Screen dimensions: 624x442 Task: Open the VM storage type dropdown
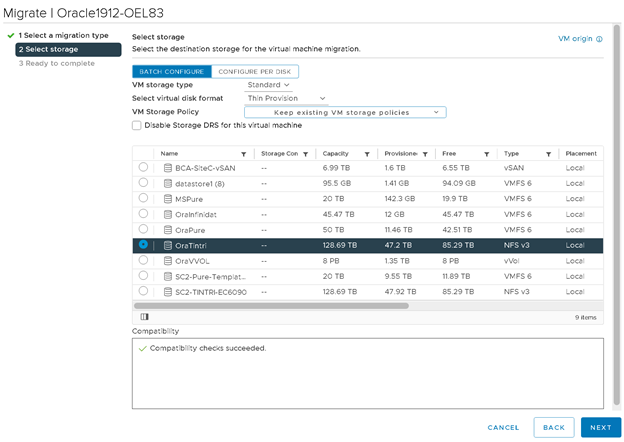[x=269, y=85]
